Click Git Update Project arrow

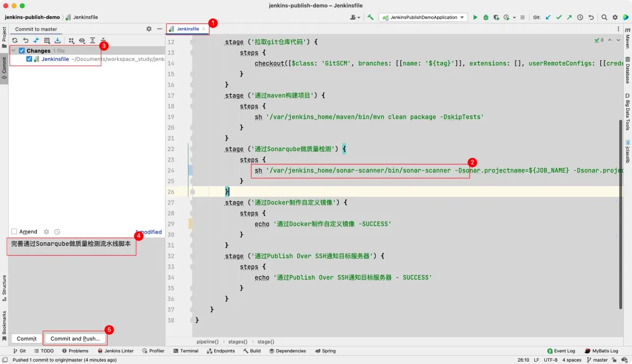548,18
